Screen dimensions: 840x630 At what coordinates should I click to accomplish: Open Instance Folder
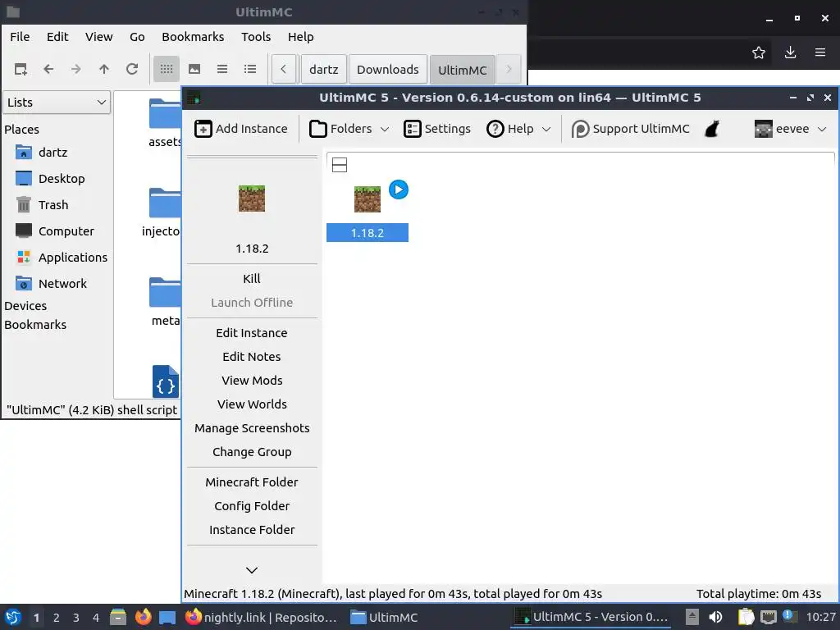tap(252, 530)
